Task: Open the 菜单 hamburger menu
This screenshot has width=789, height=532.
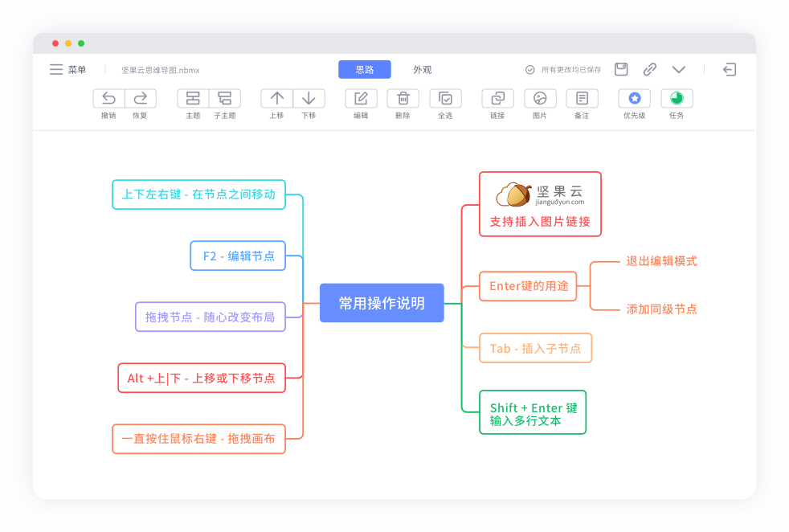Action: pyautogui.click(x=56, y=70)
